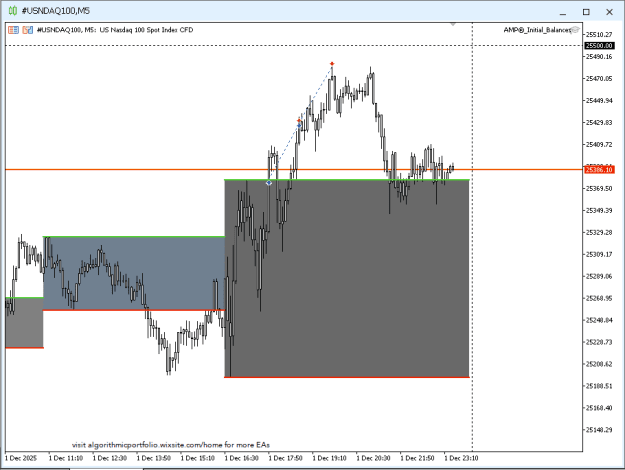Click price scale value 25168.40

tap(599, 407)
